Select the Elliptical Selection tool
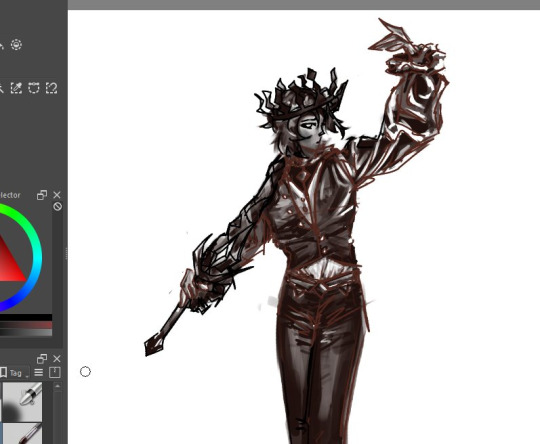Screen dimensions: 540x444 16,44
